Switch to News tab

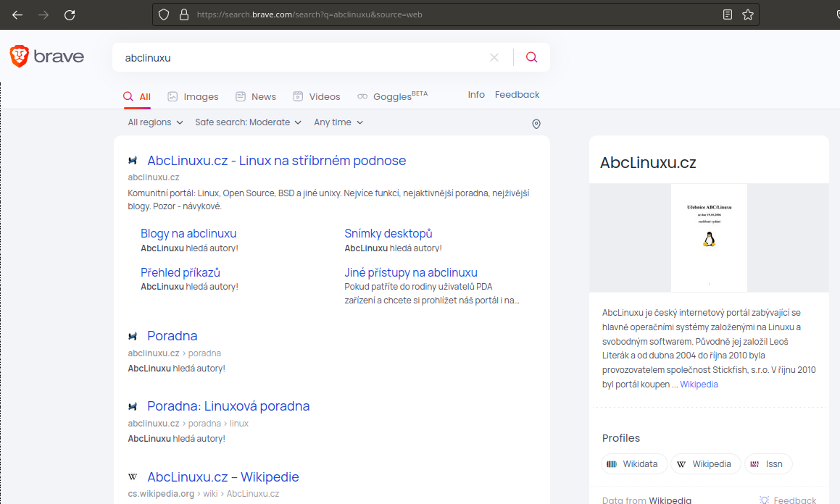(x=256, y=97)
